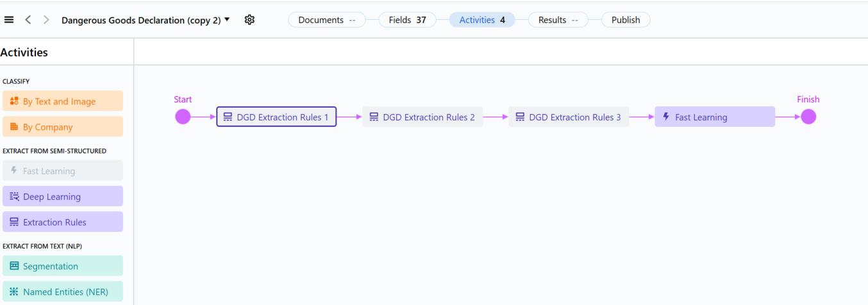
Task: Expand the Dangerous Goods Declaration project dropdown
Action: point(227,20)
